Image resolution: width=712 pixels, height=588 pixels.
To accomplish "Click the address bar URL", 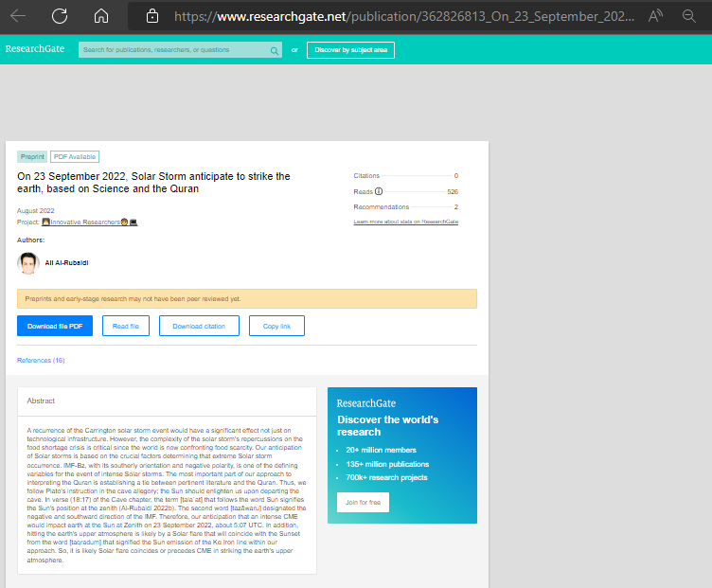I will coord(404,17).
